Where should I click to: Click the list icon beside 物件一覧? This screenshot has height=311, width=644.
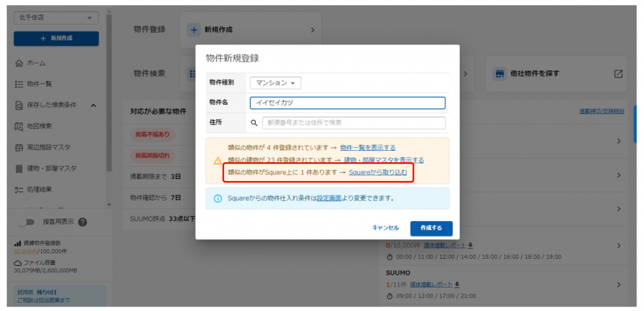[18, 84]
